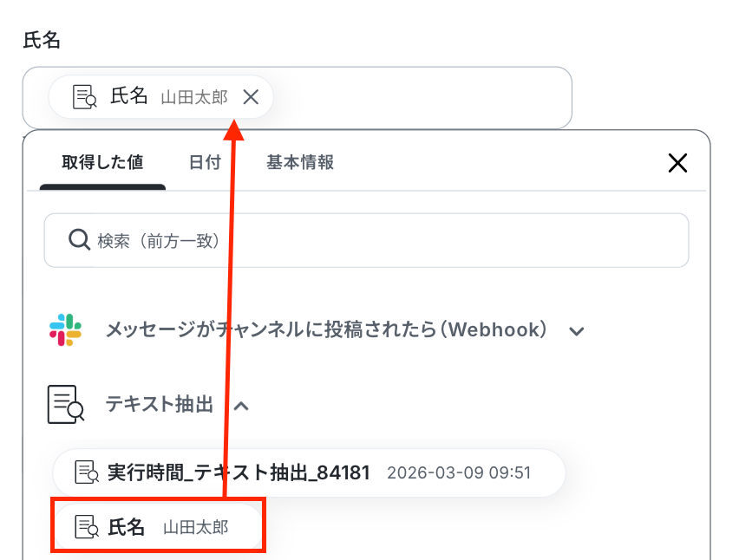Click empty area of the 氏名 input field
The width and height of the screenshot is (739, 560).
tap(420, 97)
